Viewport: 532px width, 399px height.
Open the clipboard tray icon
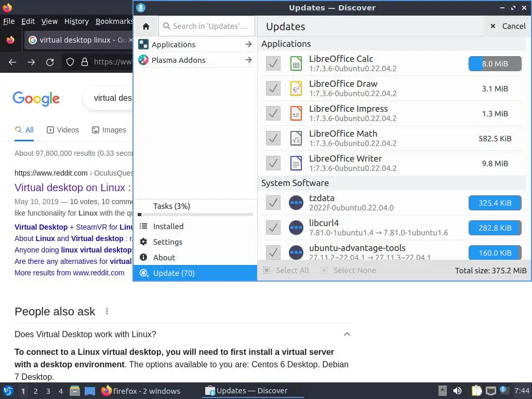477,391
